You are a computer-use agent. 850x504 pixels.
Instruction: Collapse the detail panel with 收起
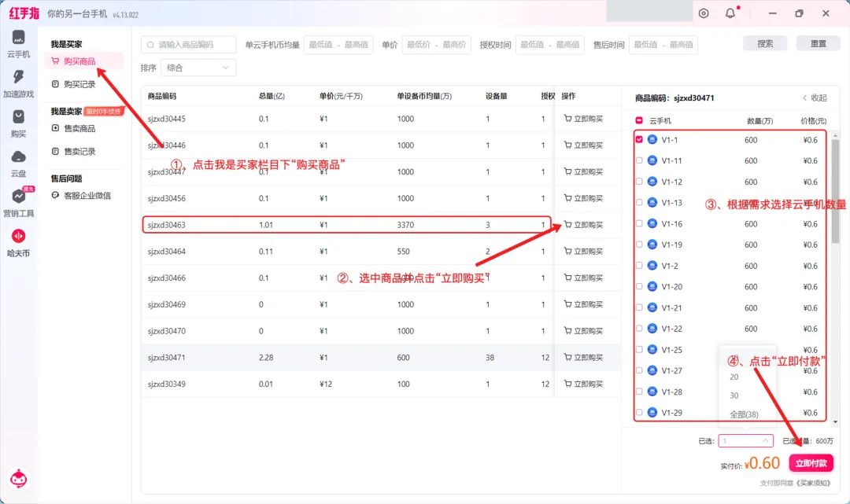[x=815, y=98]
